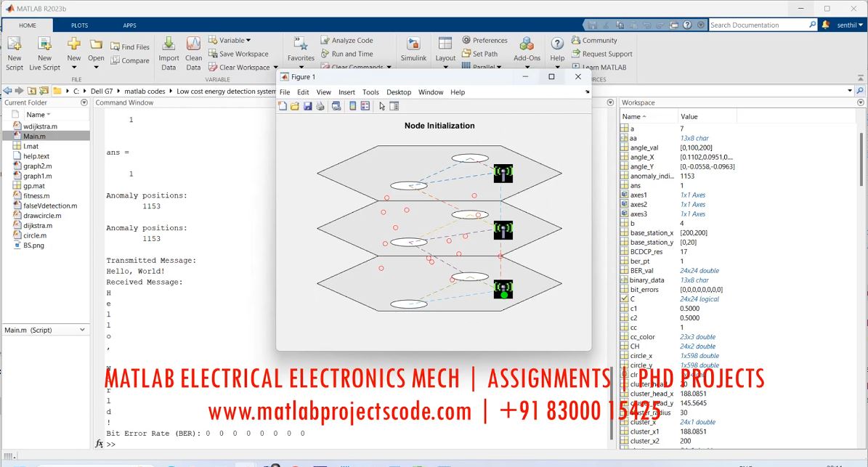
Task: Click the Command Window prompt line
Action: [354, 444]
